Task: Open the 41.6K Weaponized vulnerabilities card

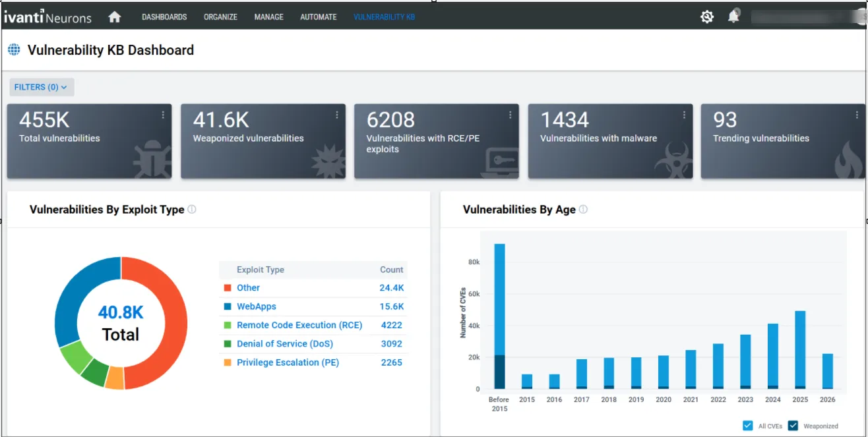Action: click(x=263, y=141)
